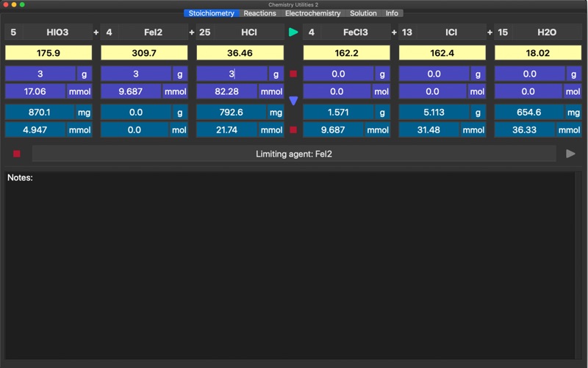588x368 pixels.
Task: Change the mmol unit beside 82.28
Action: (x=271, y=91)
